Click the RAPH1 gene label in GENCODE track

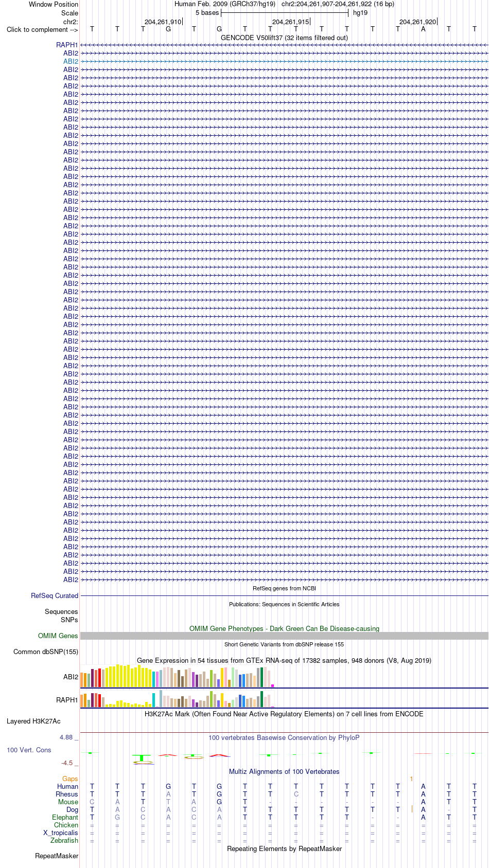tap(67, 45)
